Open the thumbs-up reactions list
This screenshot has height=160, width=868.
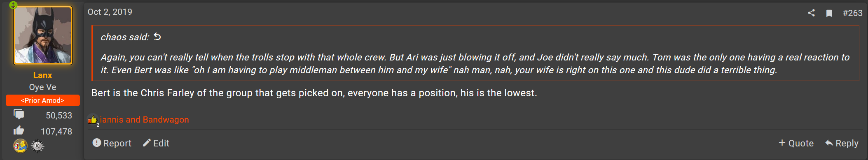coord(92,120)
